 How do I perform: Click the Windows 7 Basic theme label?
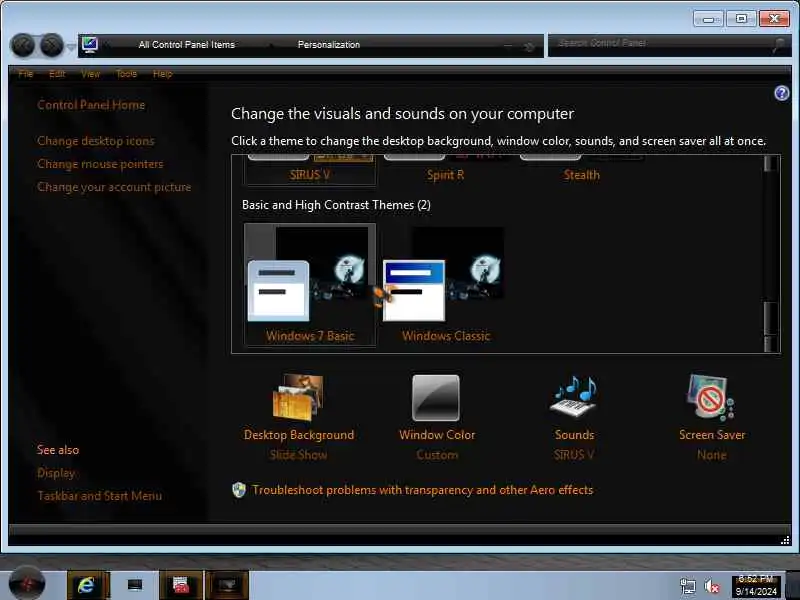310,336
